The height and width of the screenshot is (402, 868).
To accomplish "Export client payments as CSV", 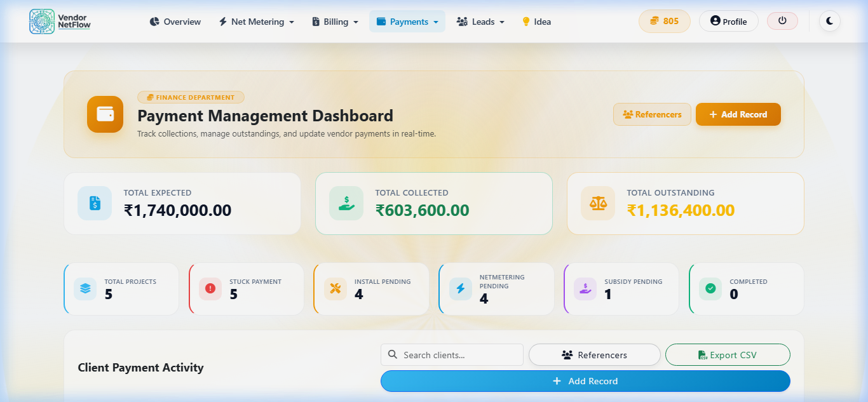I will [728, 355].
